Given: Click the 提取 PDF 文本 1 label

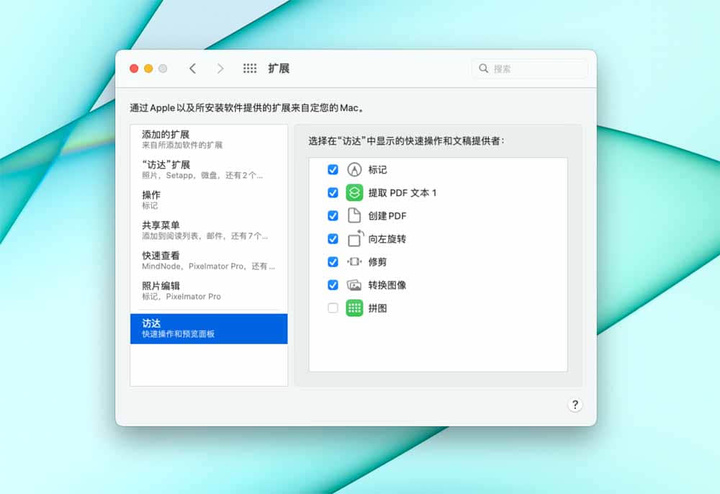Looking at the screenshot, I should pos(402,193).
